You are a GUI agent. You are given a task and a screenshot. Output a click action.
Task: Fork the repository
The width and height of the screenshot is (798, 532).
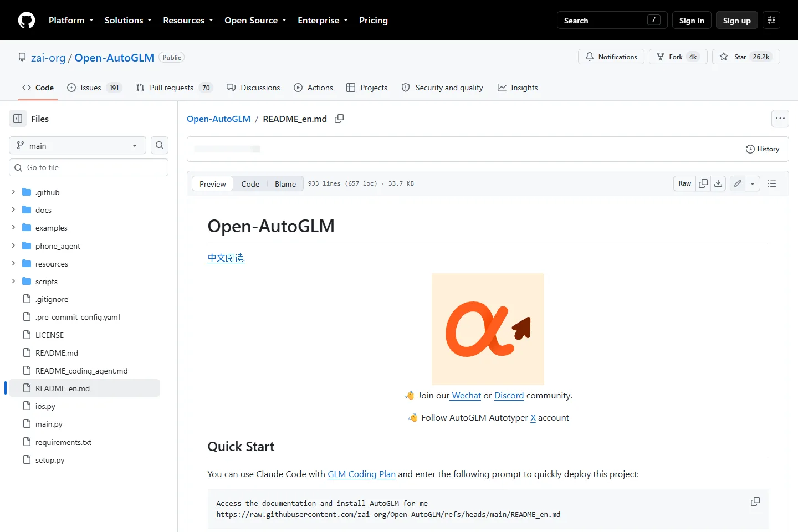678,57
